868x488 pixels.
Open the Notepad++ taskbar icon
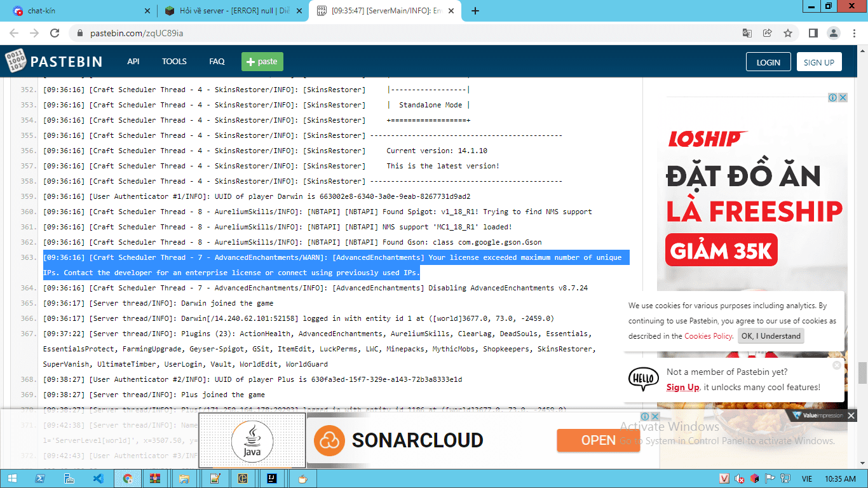point(215,478)
